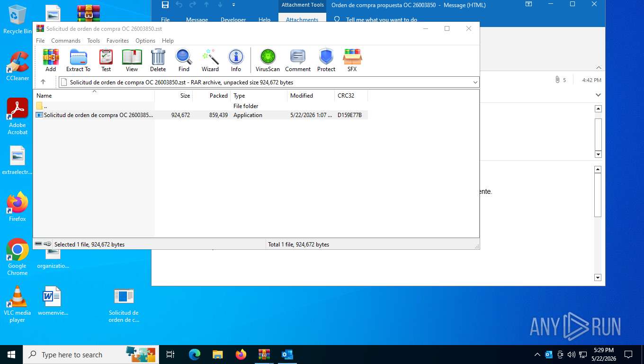Open Recycle Bin on desktop
This screenshot has height=364, width=644.
pos(18,19)
